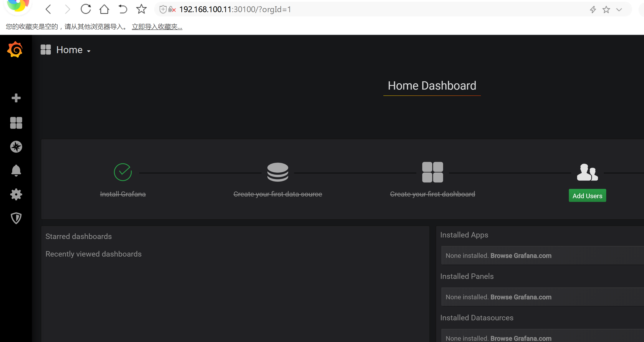Toggle the Create your first dashboard step
The height and width of the screenshot is (342, 644).
point(433,179)
